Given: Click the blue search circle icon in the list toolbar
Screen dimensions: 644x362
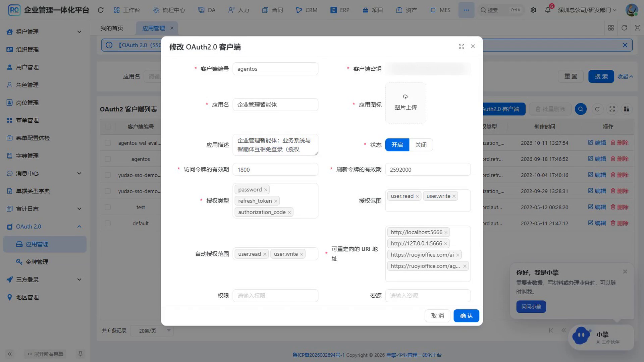Looking at the screenshot, I should [x=581, y=109].
